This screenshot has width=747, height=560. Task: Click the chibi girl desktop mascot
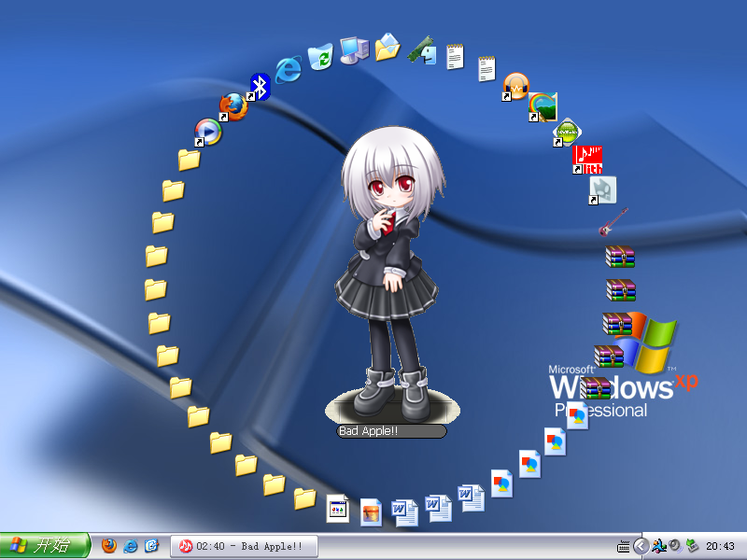tap(391, 274)
